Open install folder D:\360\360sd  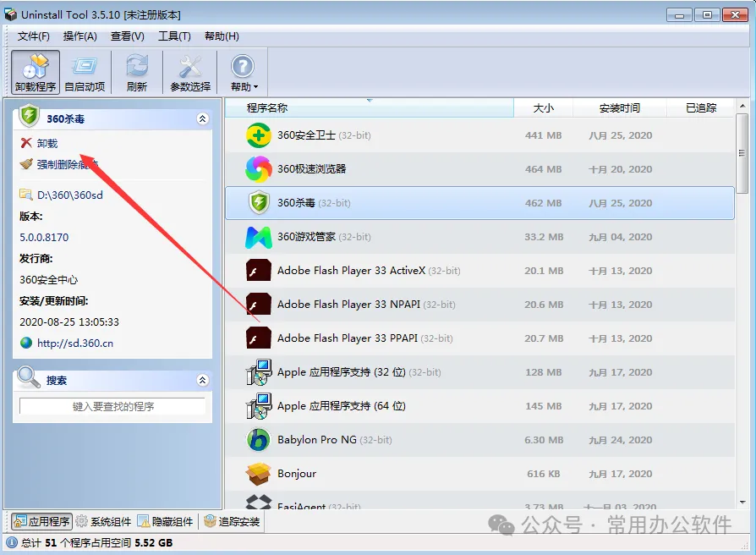[x=70, y=195]
